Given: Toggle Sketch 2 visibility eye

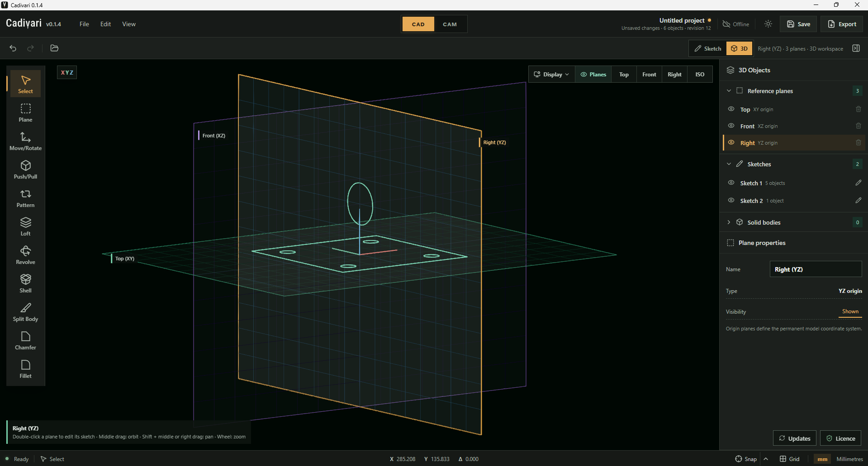Looking at the screenshot, I should coord(731,200).
